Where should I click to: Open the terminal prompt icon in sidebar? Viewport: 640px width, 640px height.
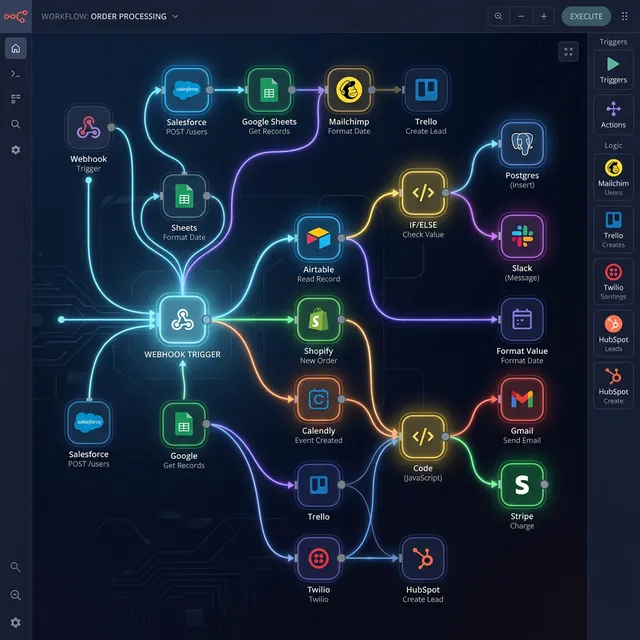(x=16, y=73)
